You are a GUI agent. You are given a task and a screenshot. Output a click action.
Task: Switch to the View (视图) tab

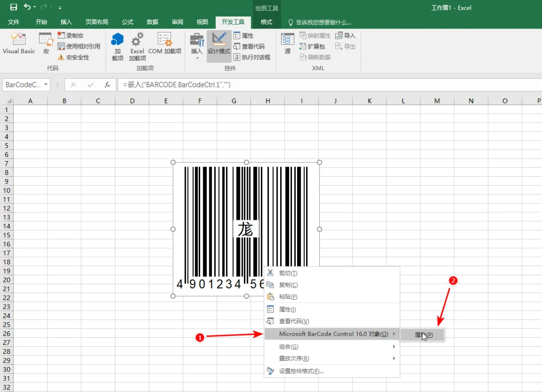202,22
